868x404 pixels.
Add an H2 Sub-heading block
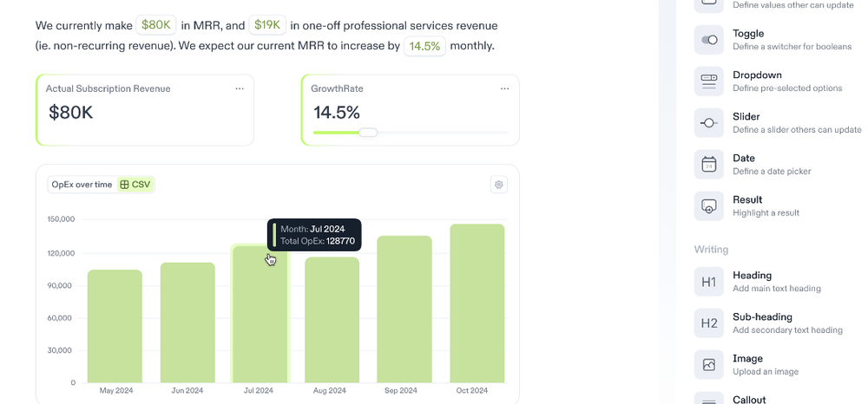[708, 323]
